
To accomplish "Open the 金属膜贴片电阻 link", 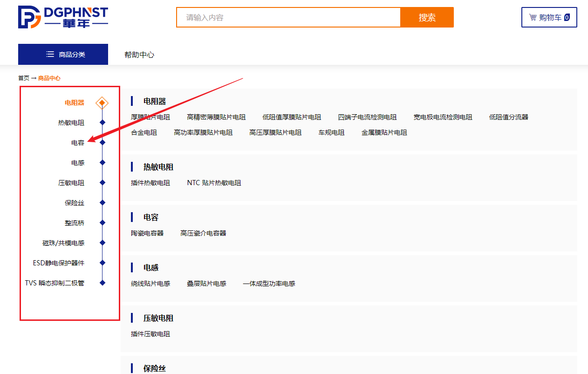I will coord(384,132).
